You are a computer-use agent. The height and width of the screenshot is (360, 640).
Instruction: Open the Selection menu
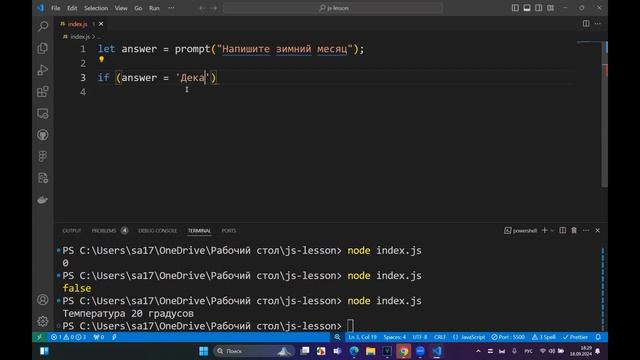(96, 8)
